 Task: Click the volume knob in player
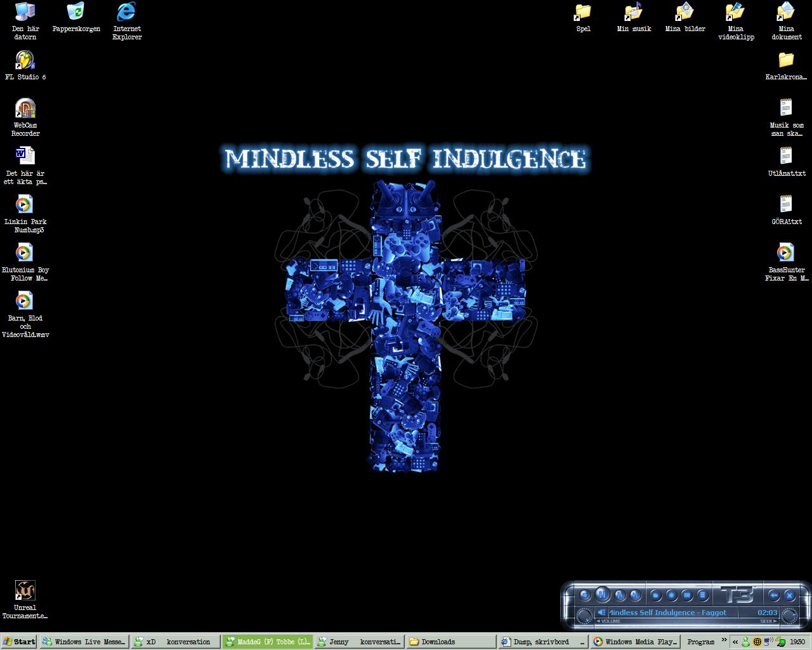point(584,615)
